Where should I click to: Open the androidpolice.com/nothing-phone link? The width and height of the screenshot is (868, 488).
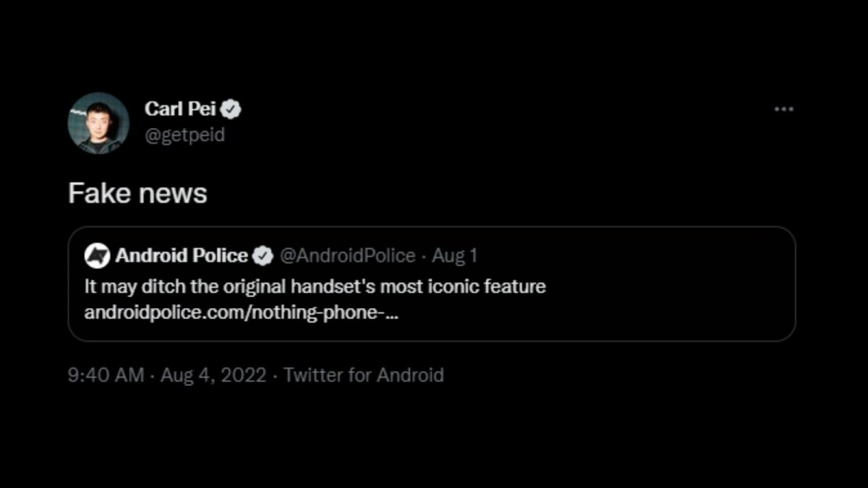click(x=243, y=313)
